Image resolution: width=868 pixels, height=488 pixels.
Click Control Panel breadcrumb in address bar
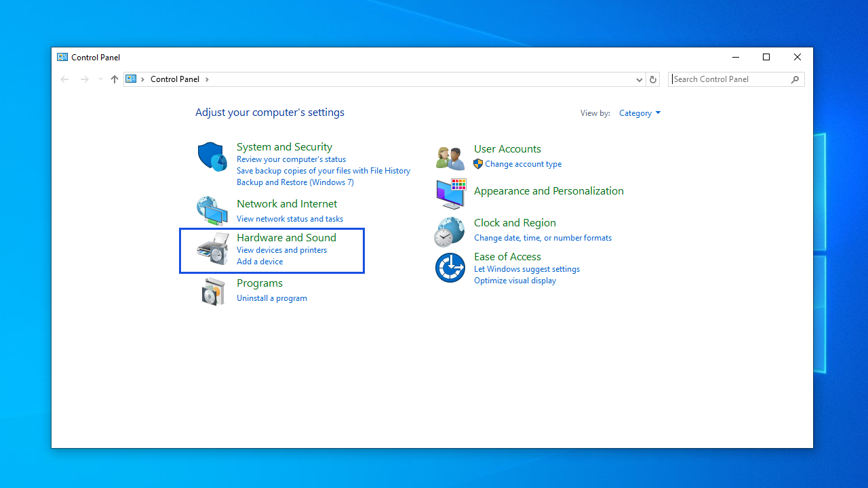(x=175, y=79)
